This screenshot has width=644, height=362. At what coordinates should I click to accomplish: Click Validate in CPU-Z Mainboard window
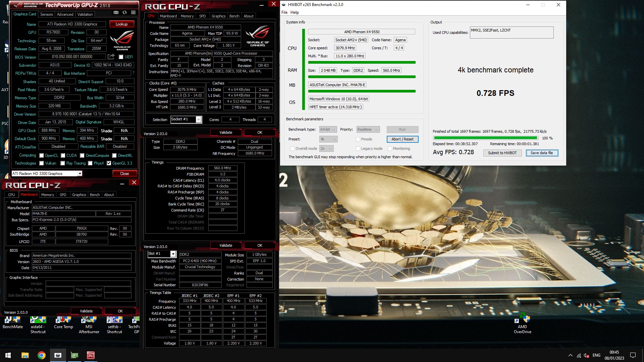click(86, 311)
